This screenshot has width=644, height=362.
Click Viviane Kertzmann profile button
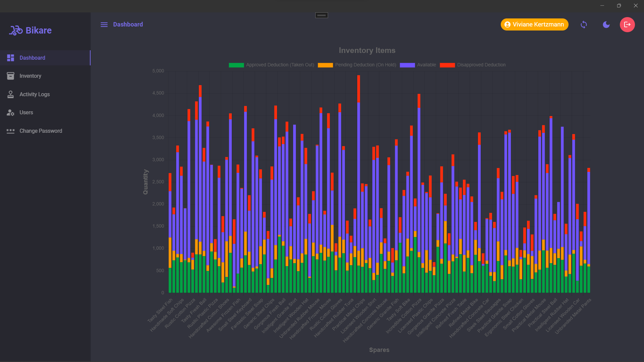(534, 24)
